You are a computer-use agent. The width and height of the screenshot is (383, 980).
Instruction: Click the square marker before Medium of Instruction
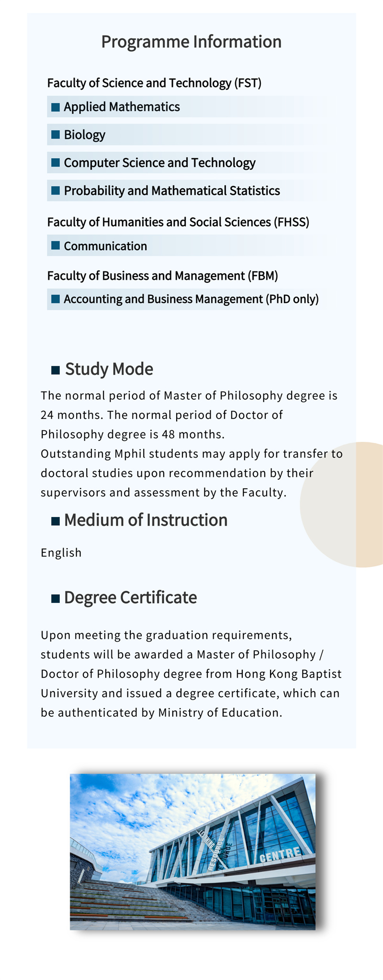point(56,521)
